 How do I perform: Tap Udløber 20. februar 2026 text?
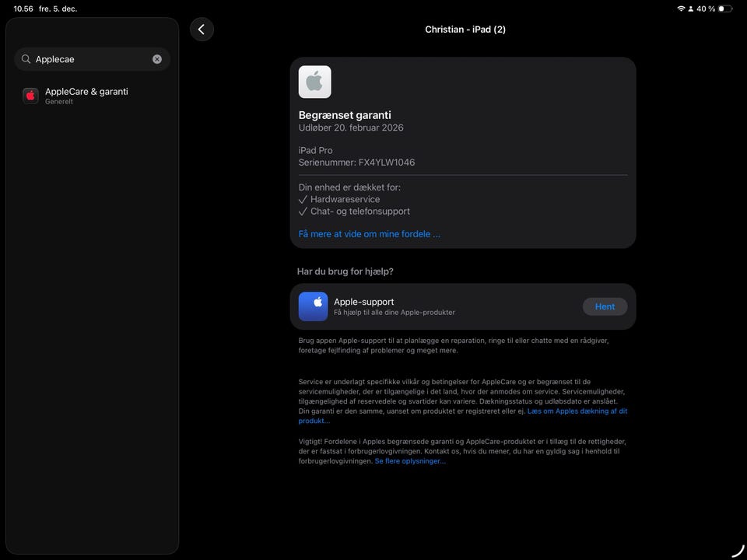pos(351,128)
